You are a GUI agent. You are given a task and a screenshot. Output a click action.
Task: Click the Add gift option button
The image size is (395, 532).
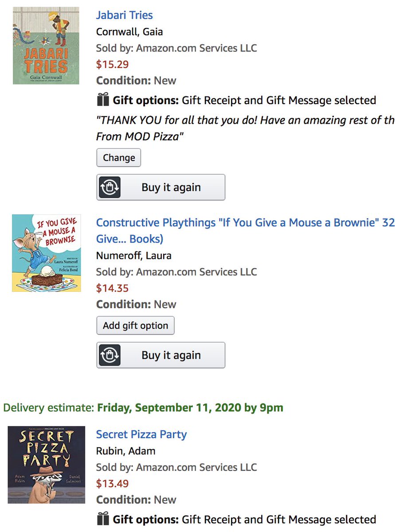point(136,325)
